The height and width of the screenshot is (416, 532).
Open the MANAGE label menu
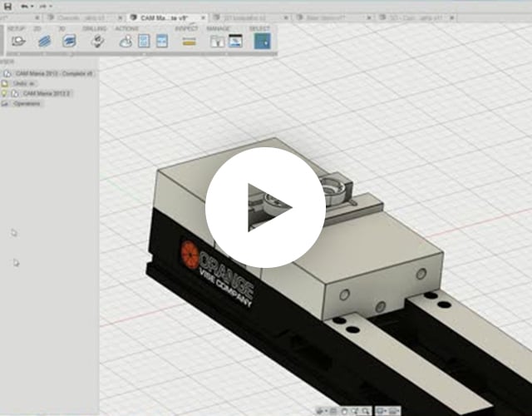[218, 28]
